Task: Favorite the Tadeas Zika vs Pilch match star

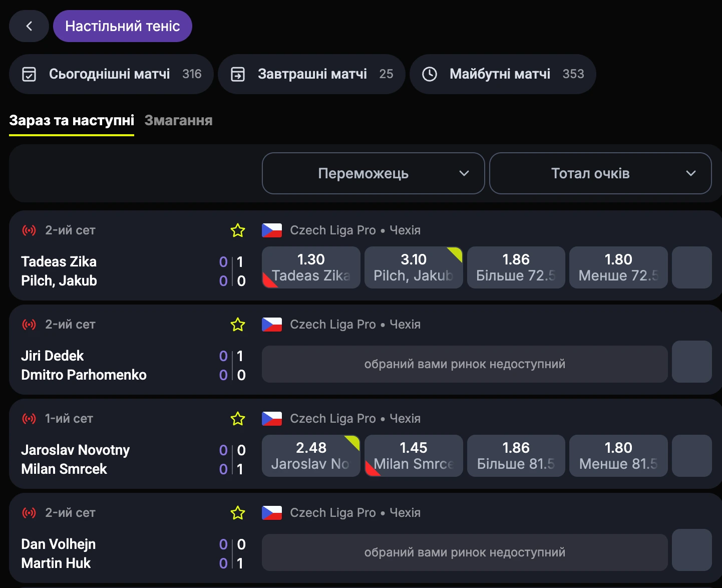Action: [x=238, y=230]
